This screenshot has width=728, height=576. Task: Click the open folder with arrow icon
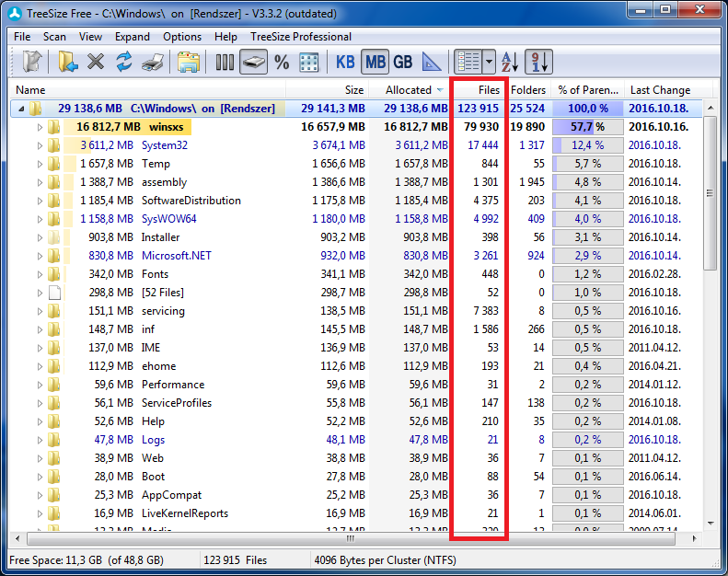(x=67, y=62)
